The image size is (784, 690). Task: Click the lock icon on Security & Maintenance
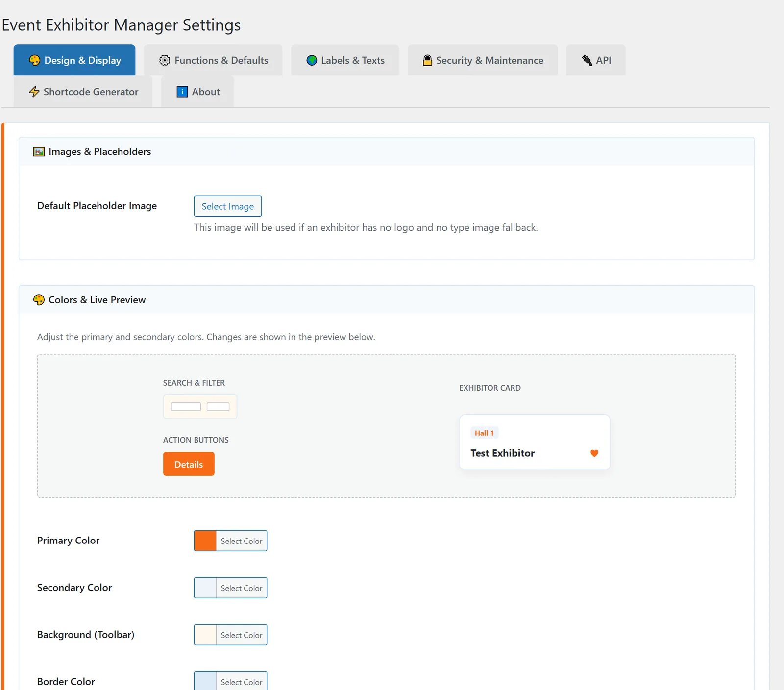pyautogui.click(x=427, y=60)
